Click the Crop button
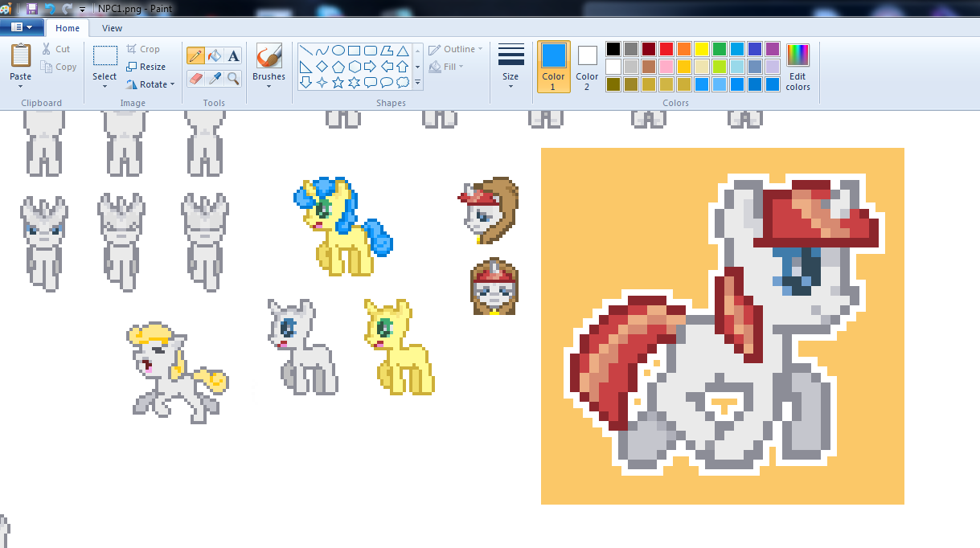This screenshot has width=980, height=548. tap(144, 49)
